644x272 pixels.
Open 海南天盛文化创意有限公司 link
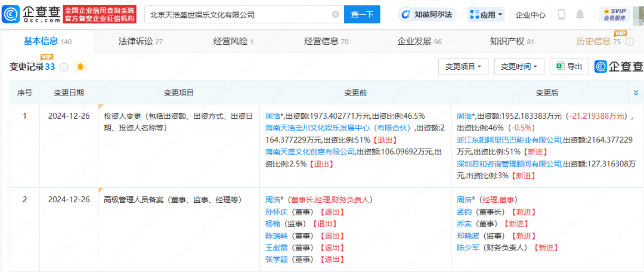pyautogui.click(x=310, y=152)
